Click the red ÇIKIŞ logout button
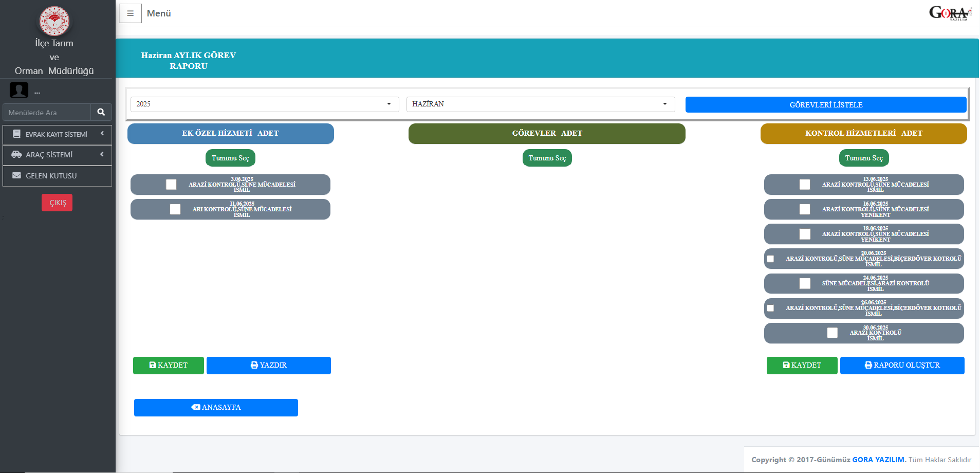The image size is (980, 473). click(57, 203)
